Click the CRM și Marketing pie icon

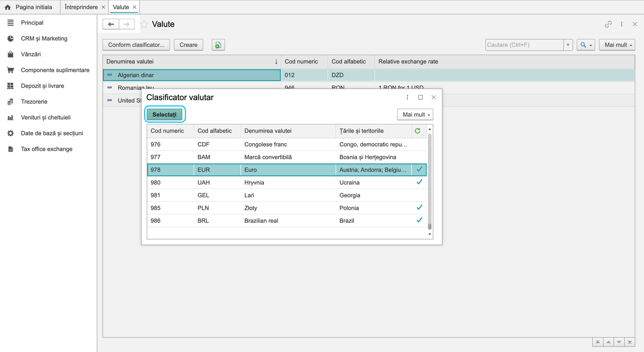(11, 39)
